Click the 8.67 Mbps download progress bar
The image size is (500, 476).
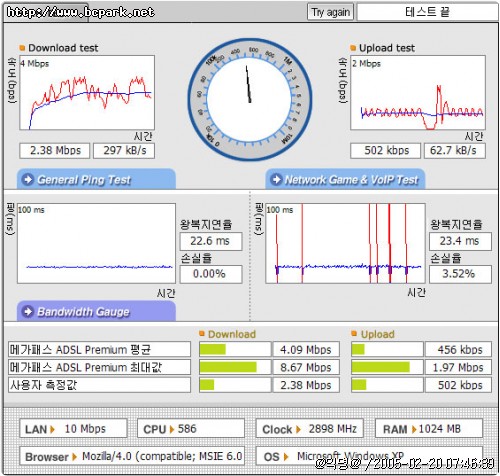point(235,367)
